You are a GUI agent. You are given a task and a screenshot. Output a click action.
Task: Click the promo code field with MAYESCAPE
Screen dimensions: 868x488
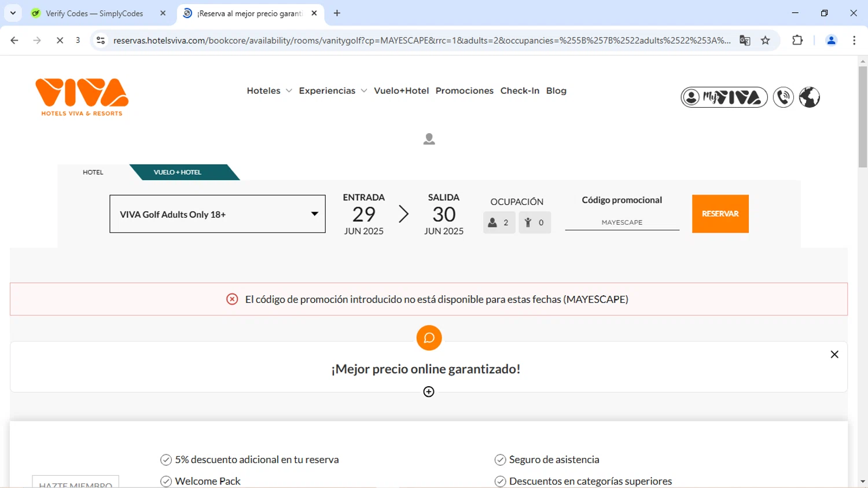622,222
